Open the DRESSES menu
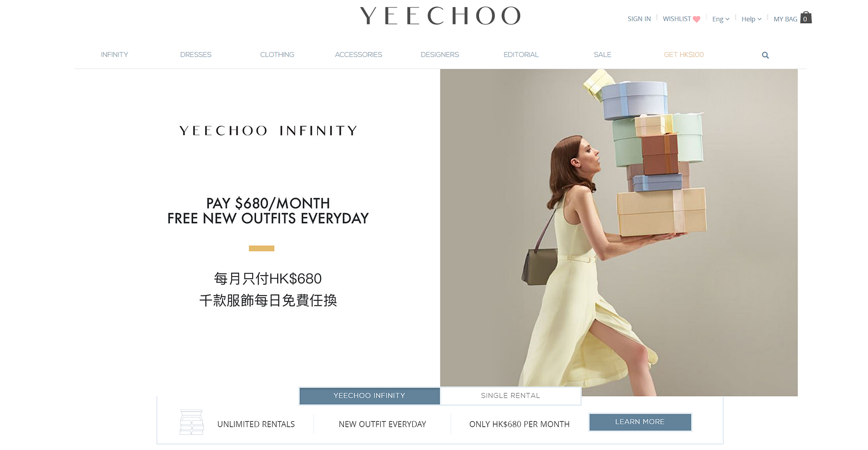 tap(196, 55)
